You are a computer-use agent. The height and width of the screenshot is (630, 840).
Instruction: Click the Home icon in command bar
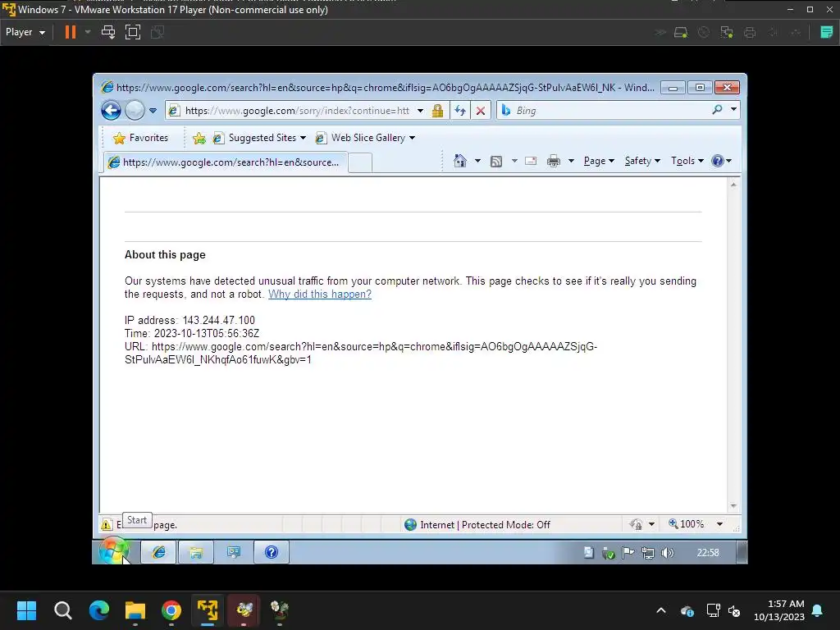click(459, 161)
